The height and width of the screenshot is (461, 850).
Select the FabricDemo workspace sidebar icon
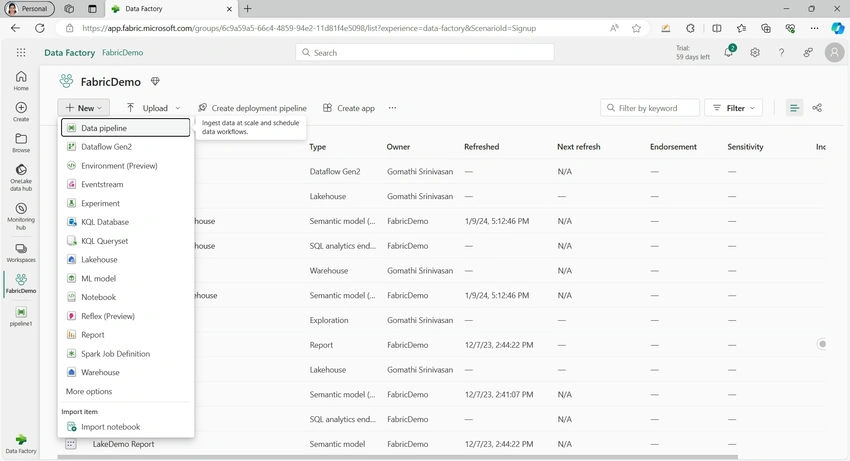[x=21, y=284]
